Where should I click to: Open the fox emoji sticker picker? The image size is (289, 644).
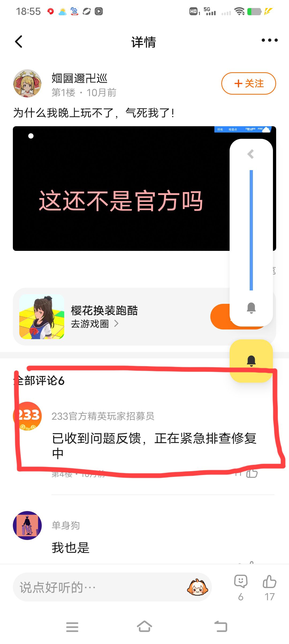pos(197,587)
